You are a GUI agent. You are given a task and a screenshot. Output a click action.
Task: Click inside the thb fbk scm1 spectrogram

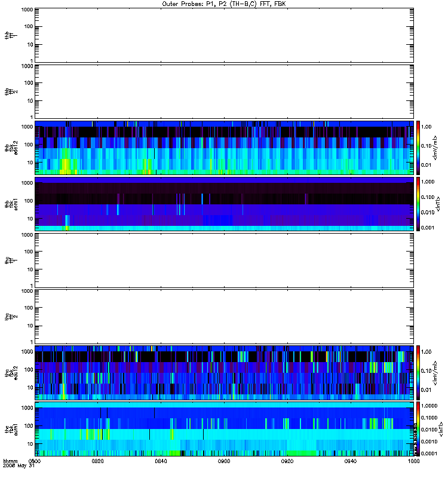(x=224, y=204)
